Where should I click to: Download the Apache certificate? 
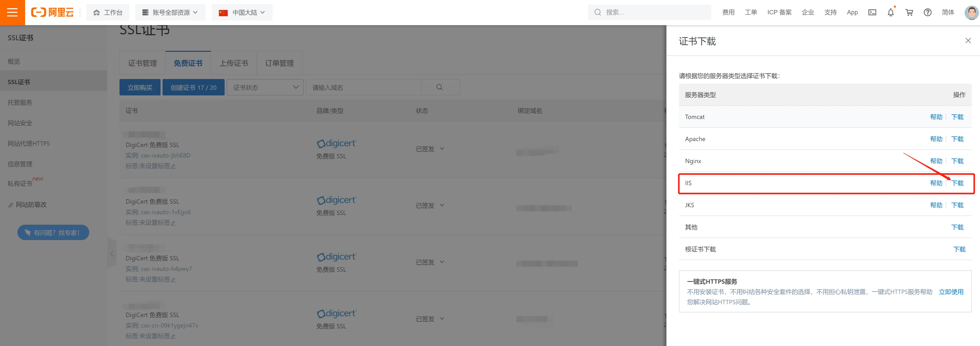point(957,139)
